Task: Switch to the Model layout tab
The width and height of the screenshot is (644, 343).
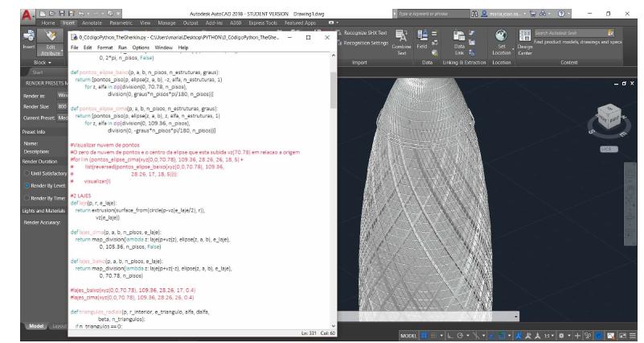Action: tap(36, 326)
